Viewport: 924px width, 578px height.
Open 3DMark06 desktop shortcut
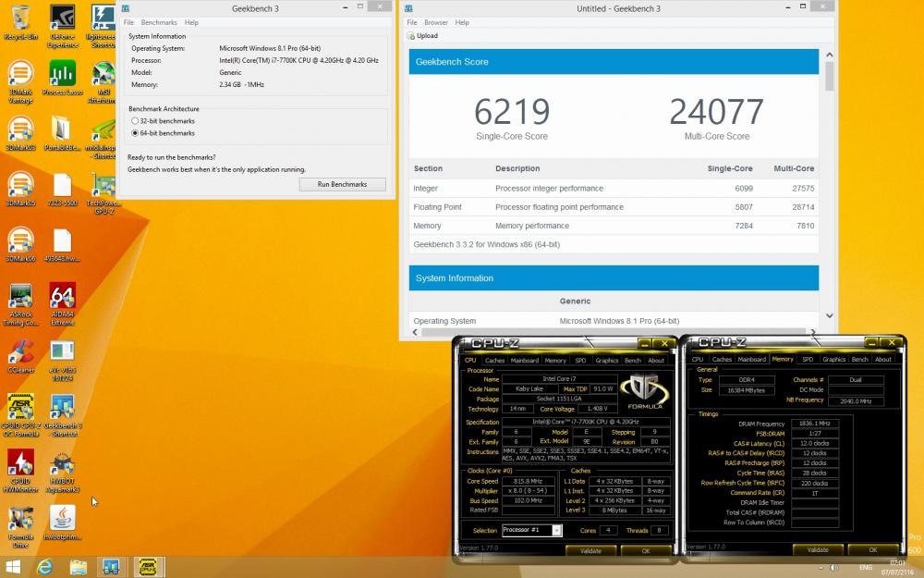(20, 244)
